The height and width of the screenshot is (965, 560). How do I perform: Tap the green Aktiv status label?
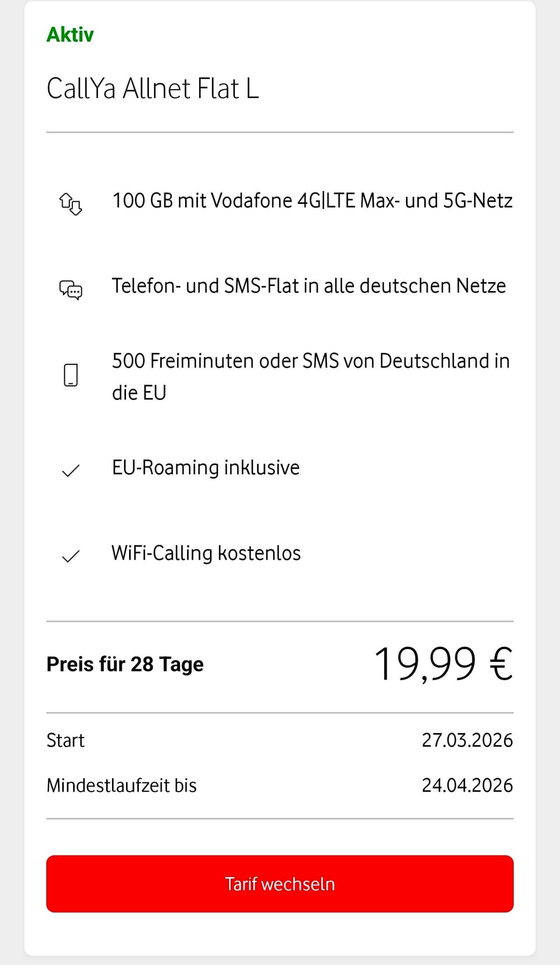[70, 35]
